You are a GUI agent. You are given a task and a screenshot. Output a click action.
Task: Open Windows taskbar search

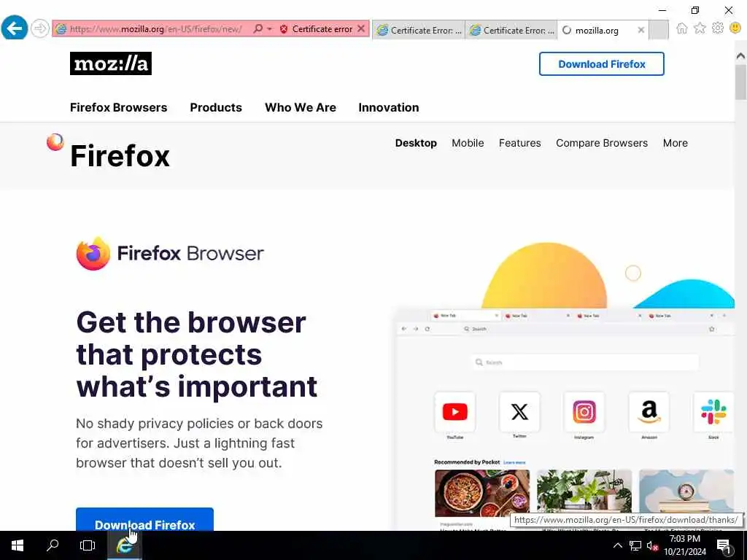click(x=53, y=545)
